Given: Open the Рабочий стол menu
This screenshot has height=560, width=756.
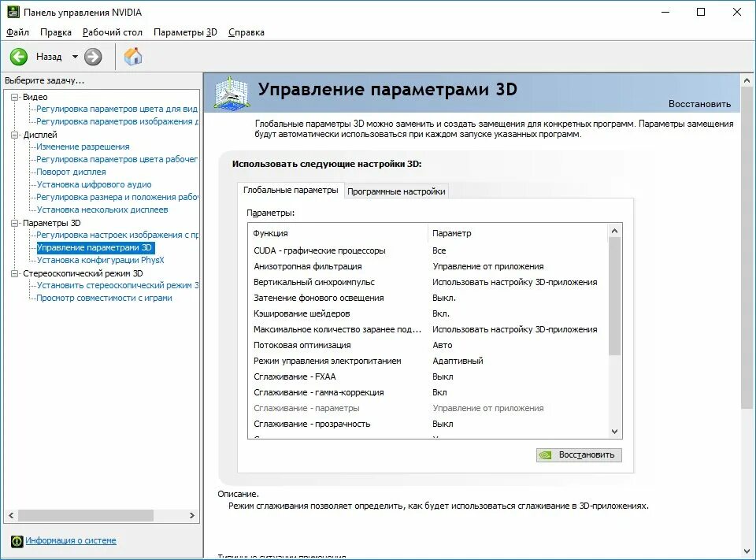Looking at the screenshot, I should [x=113, y=32].
